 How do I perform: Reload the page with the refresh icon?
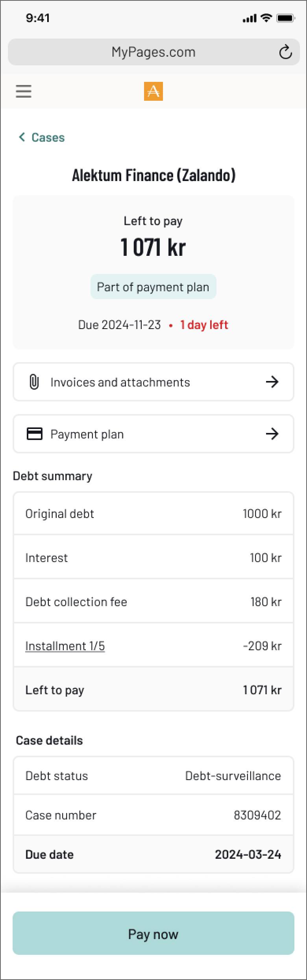285,52
